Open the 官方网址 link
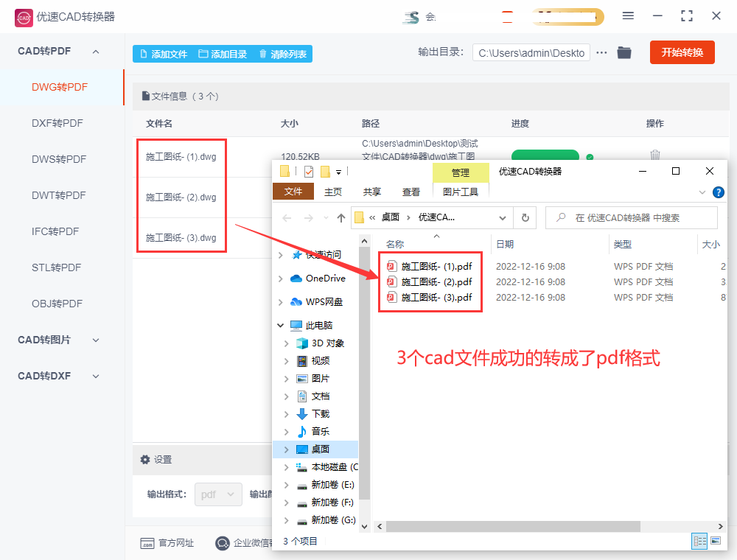This screenshot has width=737, height=560. [x=167, y=543]
